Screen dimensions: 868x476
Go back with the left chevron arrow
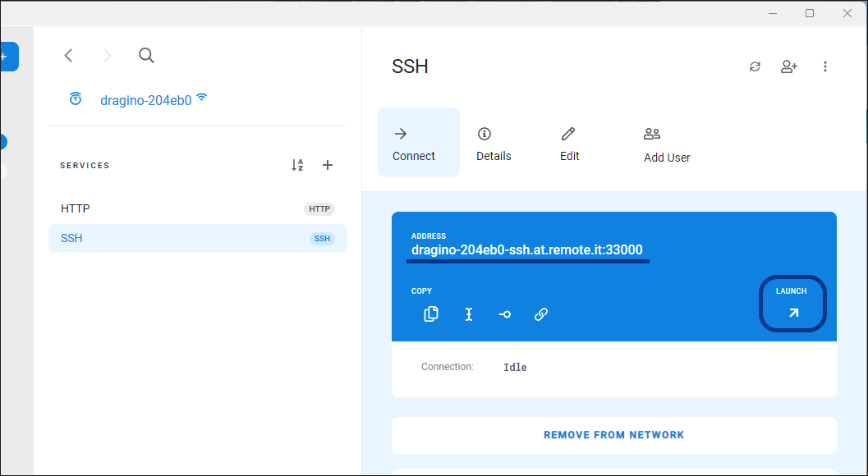(x=68, y=55)
